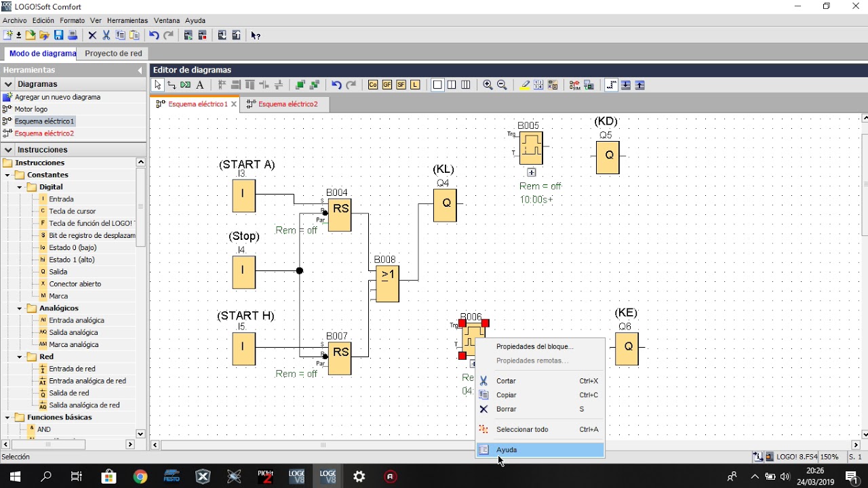Start simulation with SIM icon
Viewport: 868px width, 488px height.
(x=574, y=85)
